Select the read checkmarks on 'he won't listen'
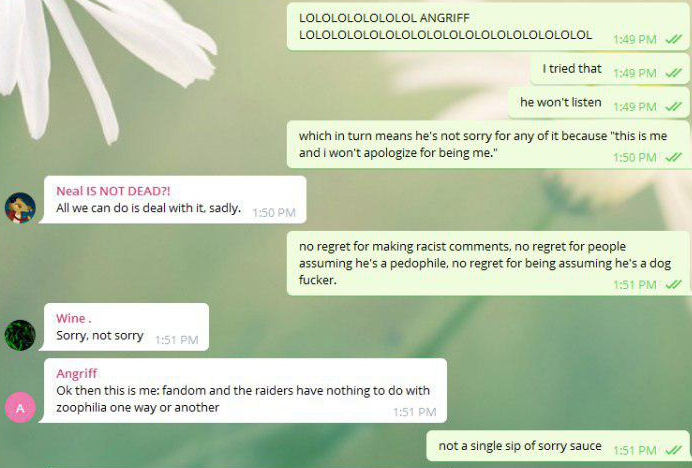Screen dimensions: 692x468 pos(674,106)
